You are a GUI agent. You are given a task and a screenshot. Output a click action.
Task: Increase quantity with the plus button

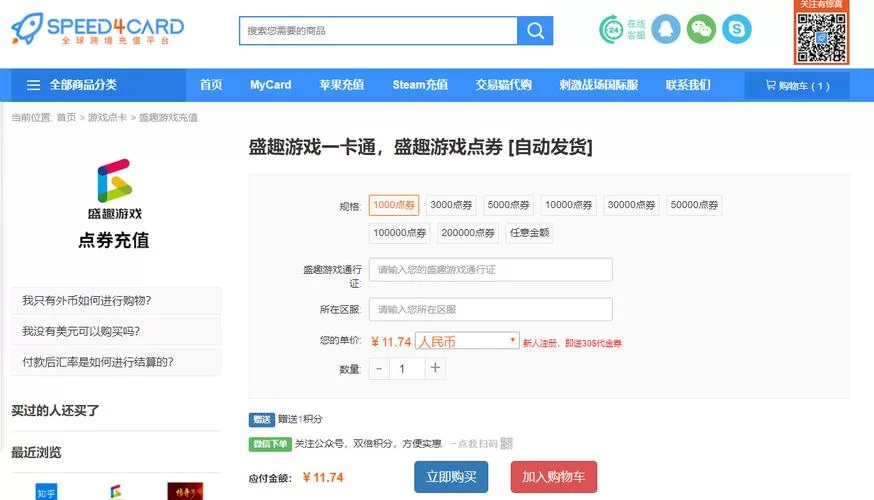point(435,368)
